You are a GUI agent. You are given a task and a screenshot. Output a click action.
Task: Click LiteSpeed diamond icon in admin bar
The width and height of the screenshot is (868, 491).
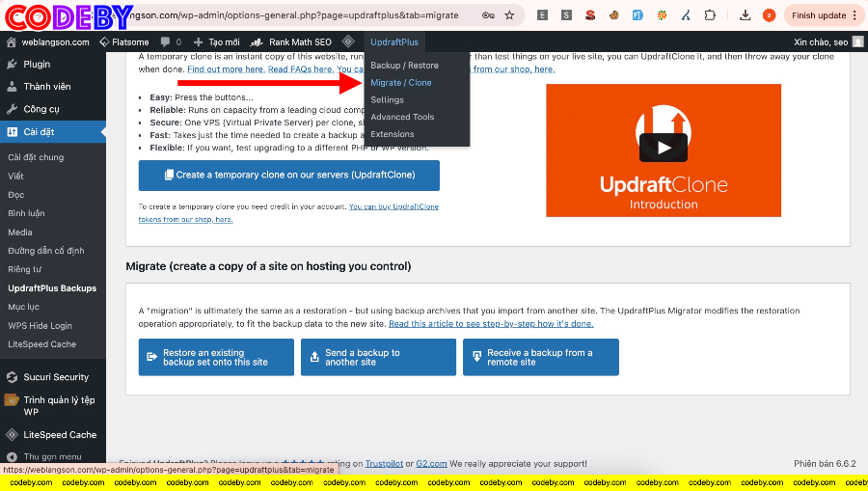coord(348,41)
